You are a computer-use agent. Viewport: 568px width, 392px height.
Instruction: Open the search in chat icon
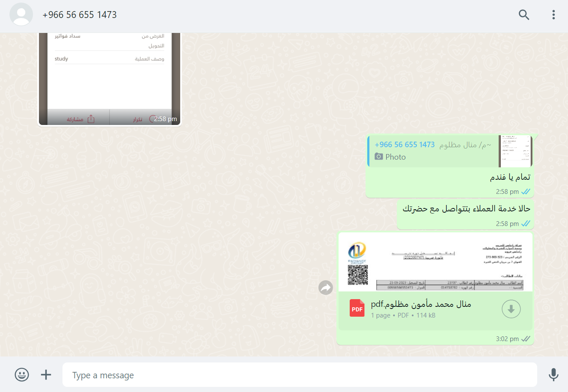point(524,15)
